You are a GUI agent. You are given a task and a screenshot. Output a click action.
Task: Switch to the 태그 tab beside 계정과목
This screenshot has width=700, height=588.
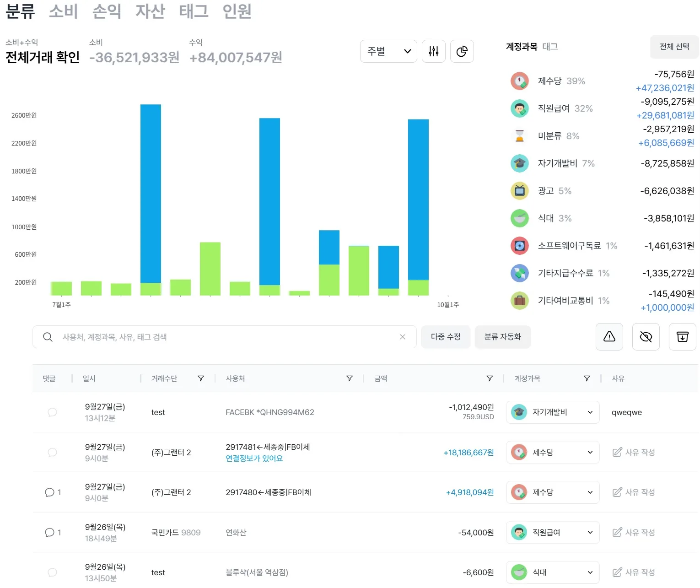click(x=550, y=47)
